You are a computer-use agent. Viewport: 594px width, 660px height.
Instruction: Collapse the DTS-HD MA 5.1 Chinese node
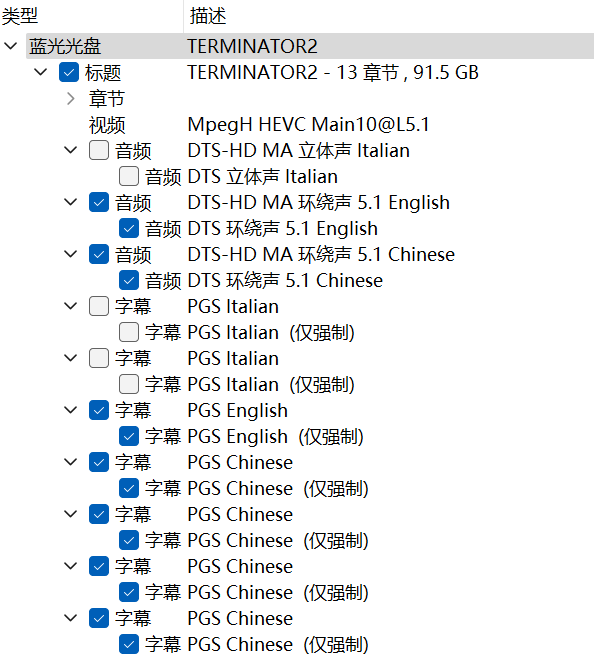point(70,254)
